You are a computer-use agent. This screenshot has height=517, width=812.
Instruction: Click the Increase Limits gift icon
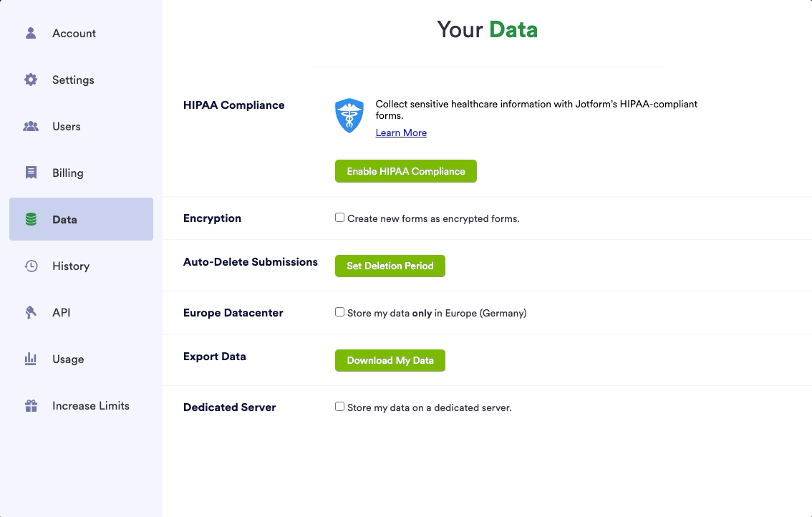coord(31,405)
